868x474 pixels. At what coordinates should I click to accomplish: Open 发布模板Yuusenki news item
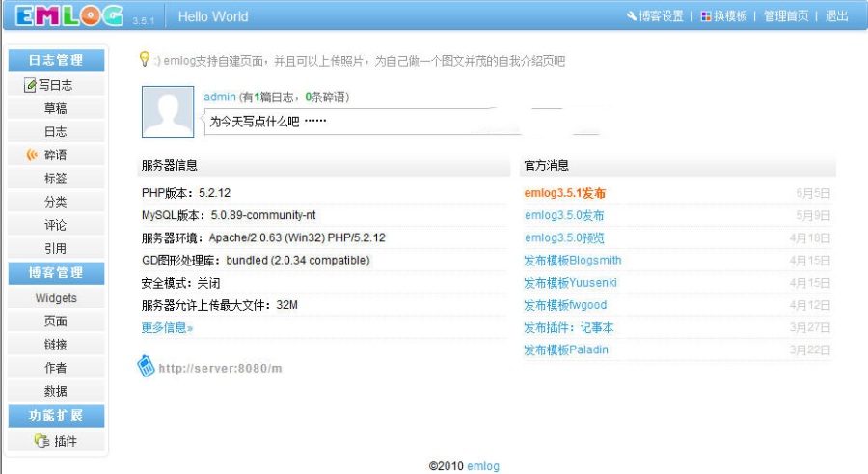(570, 283)
